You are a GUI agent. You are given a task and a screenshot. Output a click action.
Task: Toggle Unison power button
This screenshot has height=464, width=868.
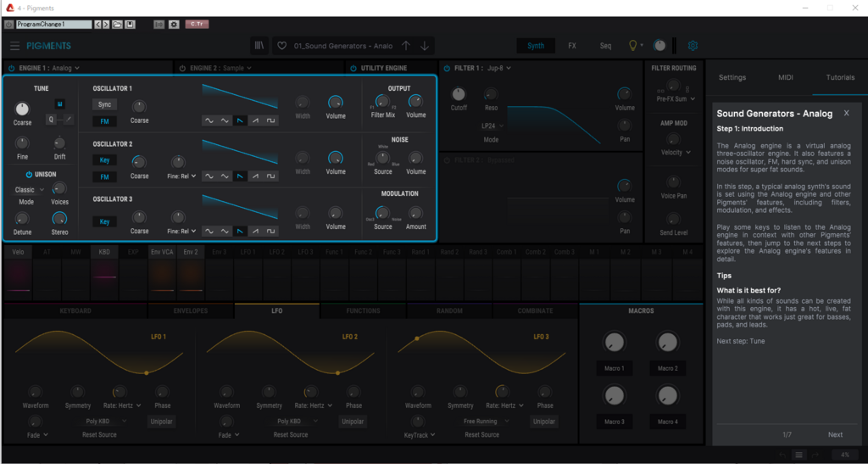pyautogui.click(x=29, y=175)
